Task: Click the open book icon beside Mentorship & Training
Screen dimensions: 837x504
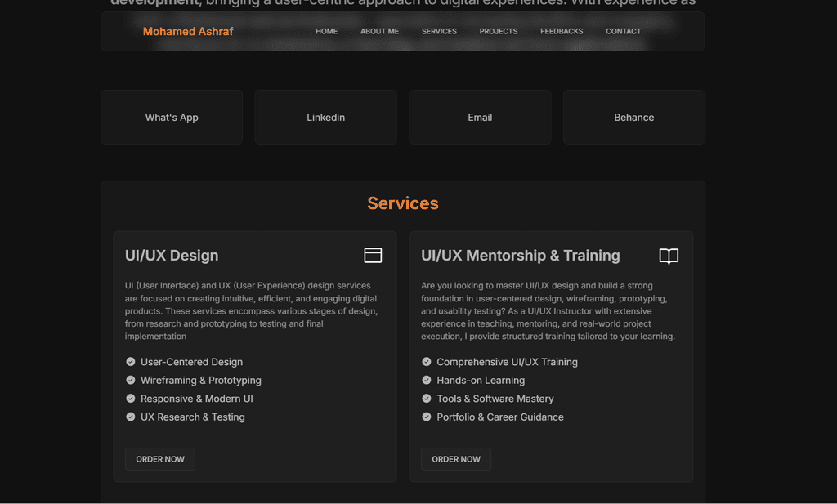Action: (669, 256)
